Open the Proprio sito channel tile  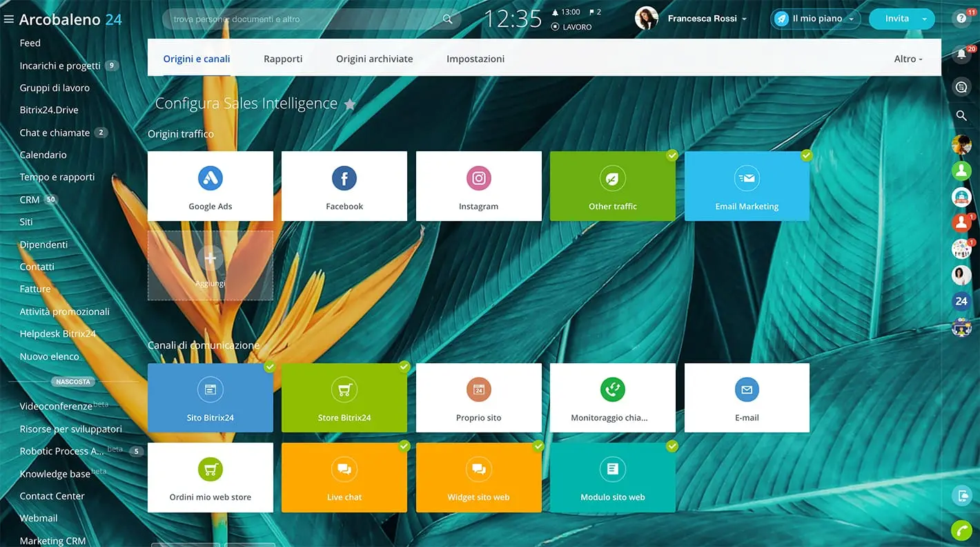coord(478,398)
